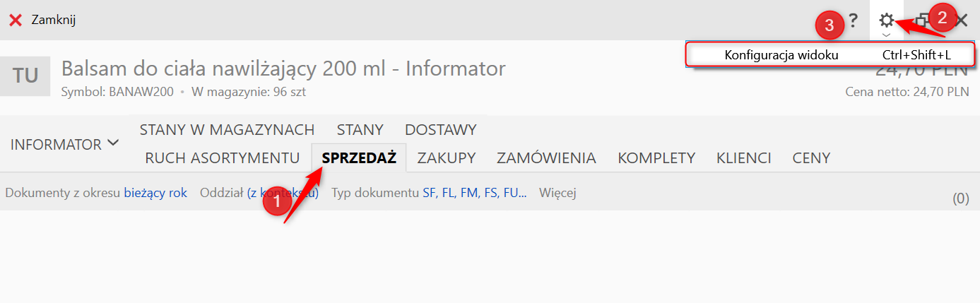This screenshot has width=980, height=303.
Task: Open the Dostawy tab
Action: coord(440,130)
